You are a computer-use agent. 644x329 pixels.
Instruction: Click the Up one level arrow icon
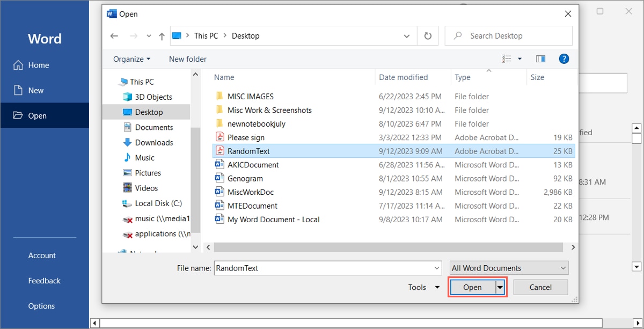coord(162,35)
